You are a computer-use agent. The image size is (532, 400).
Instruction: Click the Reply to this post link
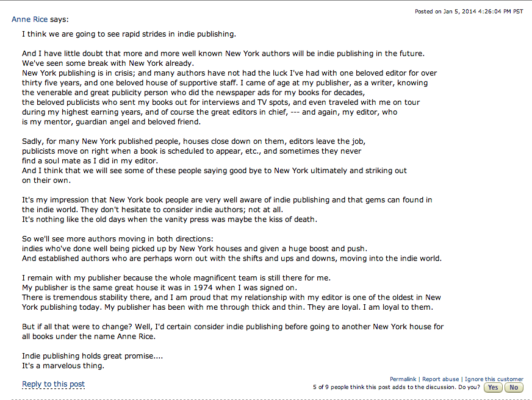click(53, 384)
